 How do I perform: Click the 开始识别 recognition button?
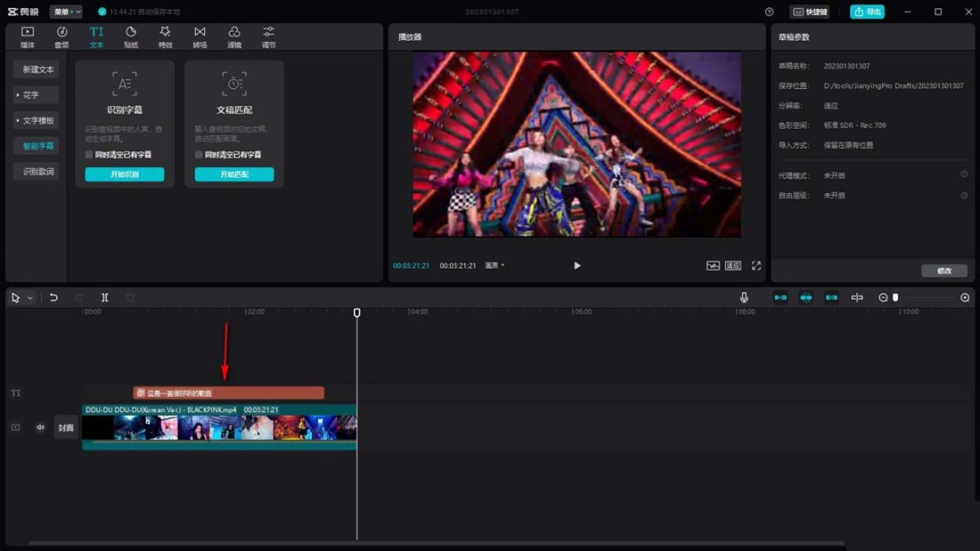tap(124, 173)
